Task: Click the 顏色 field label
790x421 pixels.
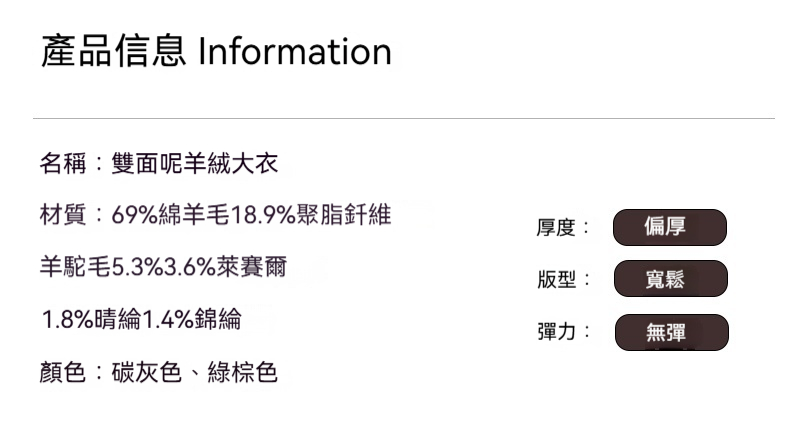Action: (64, 374)
